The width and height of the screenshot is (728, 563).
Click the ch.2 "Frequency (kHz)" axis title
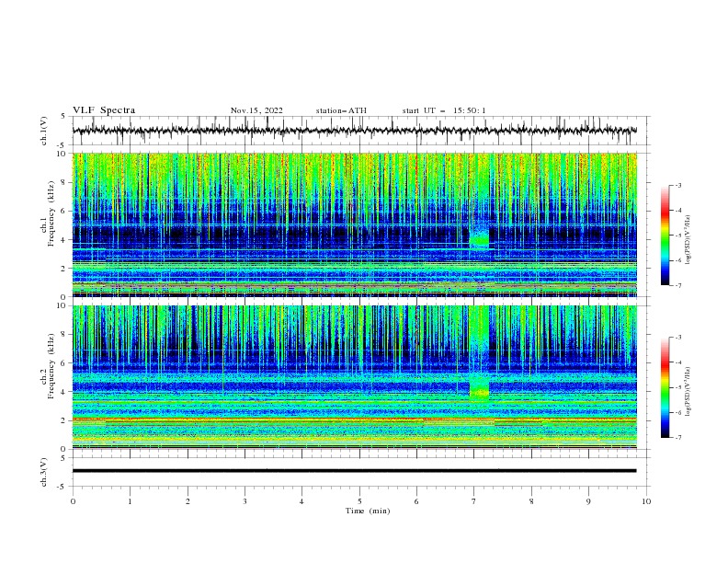click(x=51, y=366)
